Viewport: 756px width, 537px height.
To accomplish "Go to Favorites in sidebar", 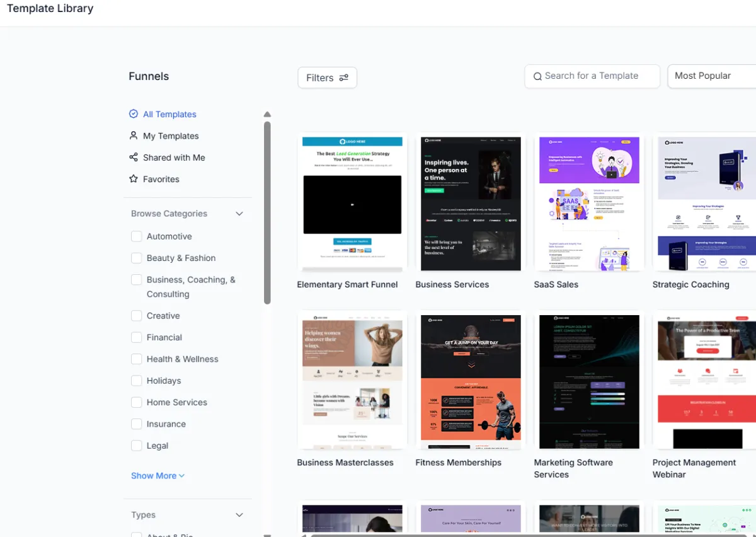I will click(x=161, y=179).
